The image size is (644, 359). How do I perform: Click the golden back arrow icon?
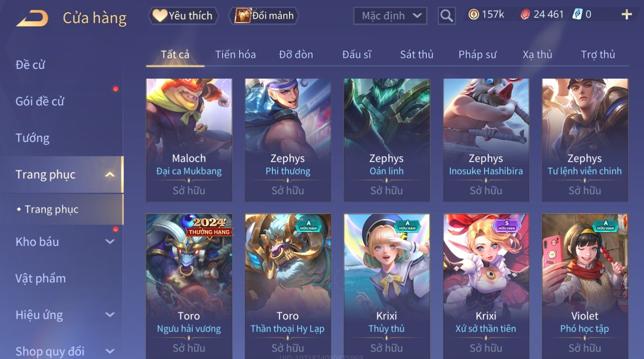(x=32, y=18)
